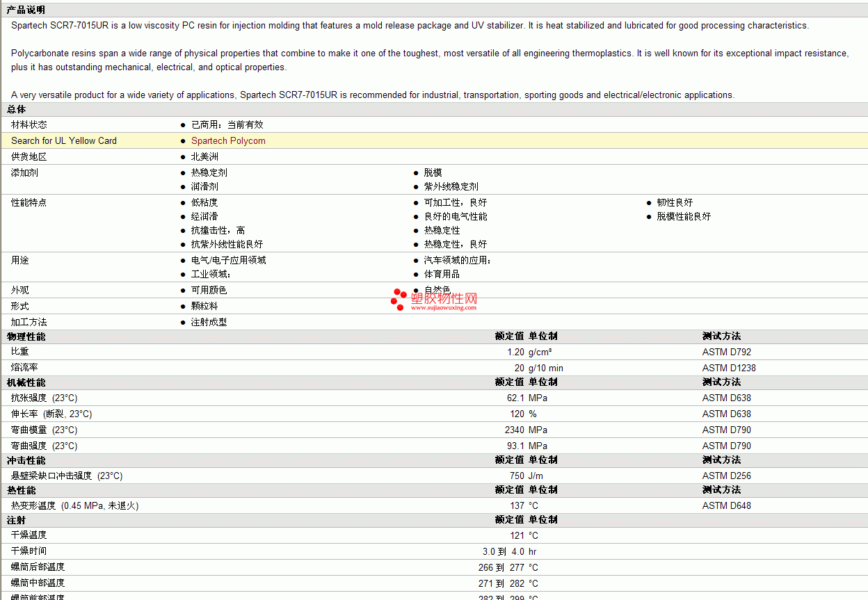Select the feature 脱模性能良好
This screenshot has height=600, width=868.
pyautogui.click(x=684, y=216)
